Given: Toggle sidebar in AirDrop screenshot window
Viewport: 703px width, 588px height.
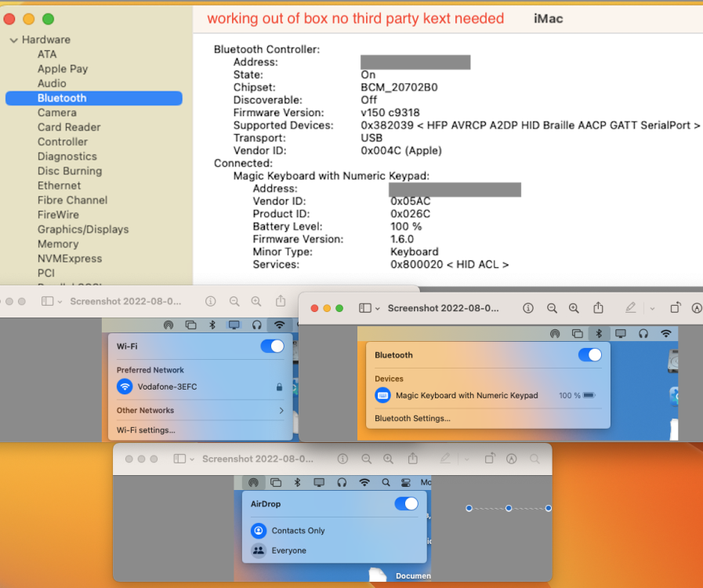Looking at the screenshot, I should point(179,459).
